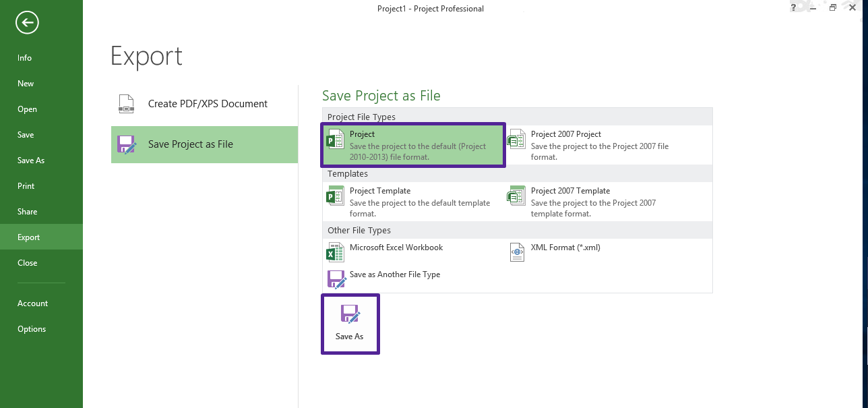Click the large Save As button
This screenshot has height=408, width=868.
[x=350, y=324]
